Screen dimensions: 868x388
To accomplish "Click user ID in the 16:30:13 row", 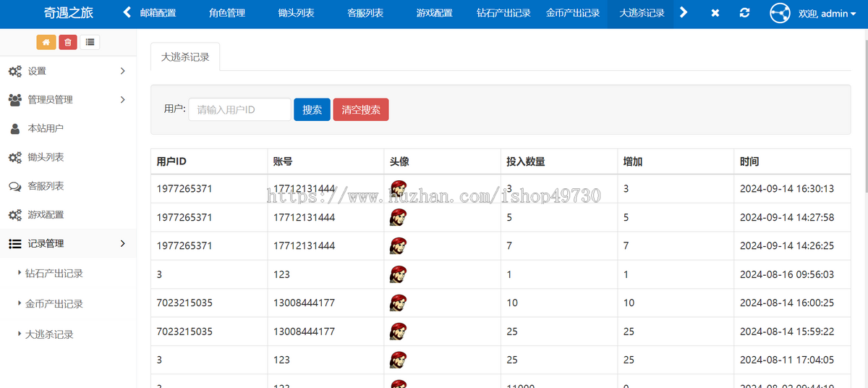I will (184, 188).
